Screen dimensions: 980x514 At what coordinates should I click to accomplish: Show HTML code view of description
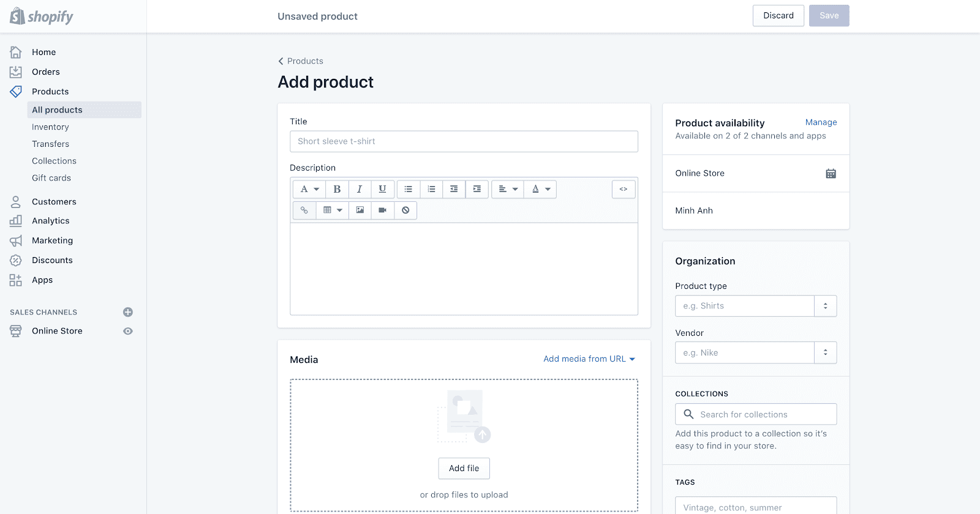623,189
